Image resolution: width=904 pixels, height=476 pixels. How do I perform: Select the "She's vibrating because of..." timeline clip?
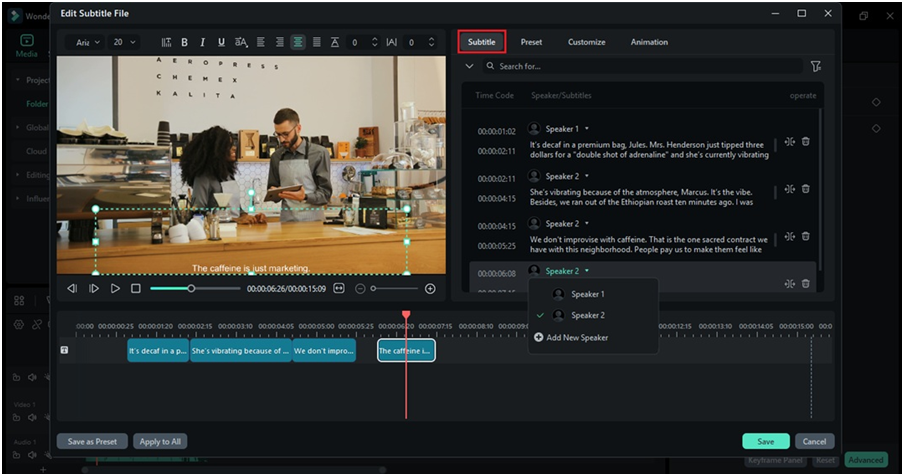tap(241, 350)
